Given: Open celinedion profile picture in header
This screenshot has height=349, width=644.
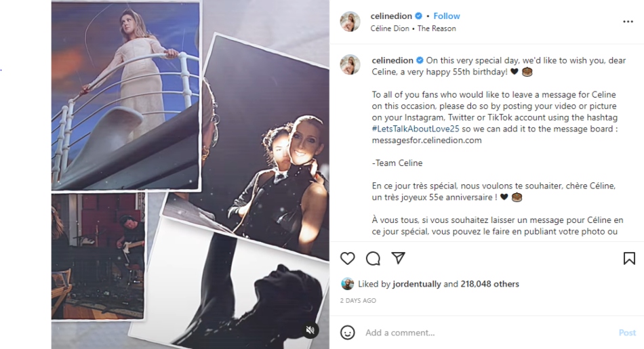Looking at the screenshot, I should click(x=350, y=22).
